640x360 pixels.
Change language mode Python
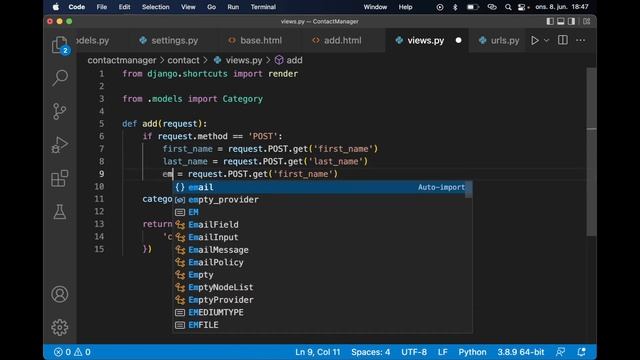472,352
